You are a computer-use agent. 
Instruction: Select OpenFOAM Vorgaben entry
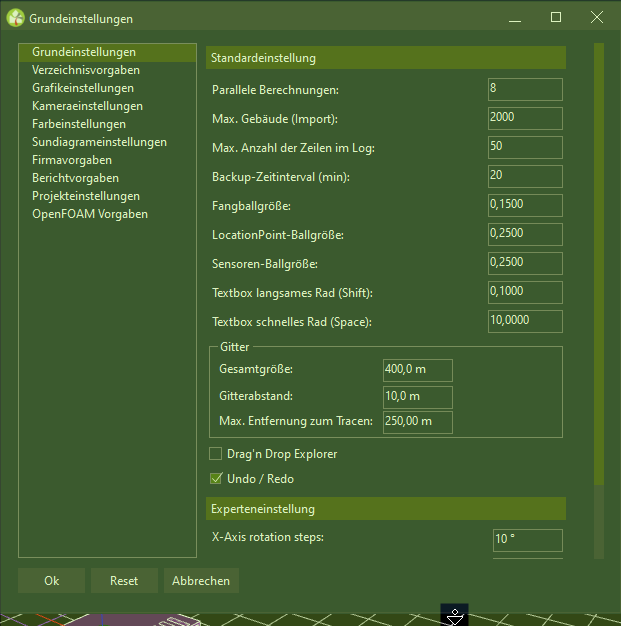tap(107, 214)
